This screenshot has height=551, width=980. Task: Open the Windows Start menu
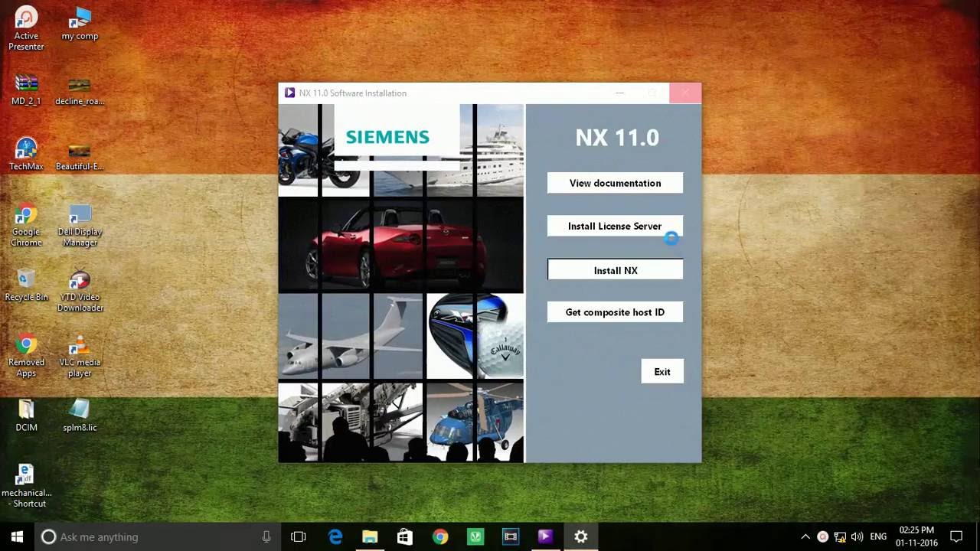coord(18,536)
